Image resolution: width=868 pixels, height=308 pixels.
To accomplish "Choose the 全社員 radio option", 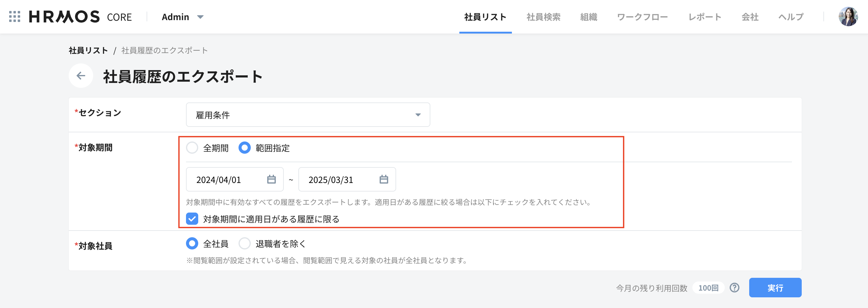I will coord(192,243).
